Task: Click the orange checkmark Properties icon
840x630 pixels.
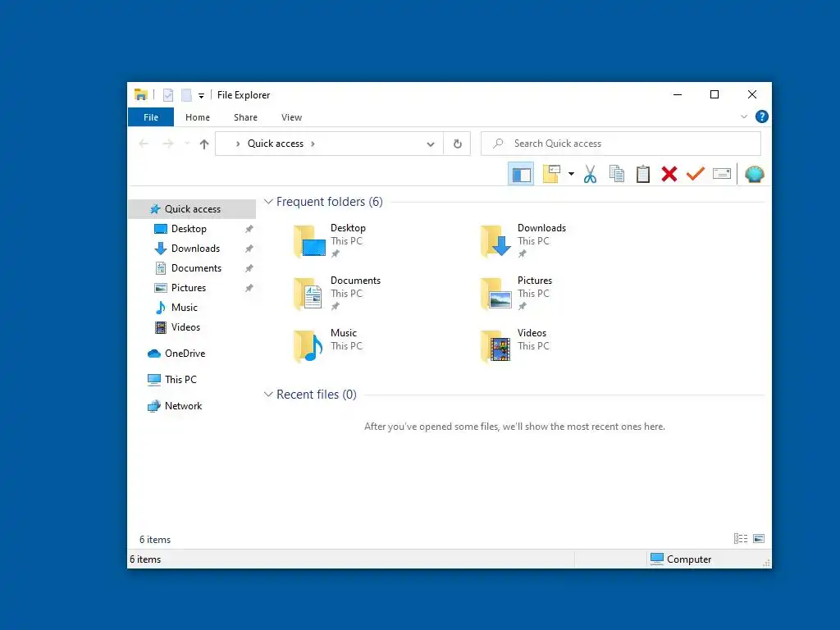Action: tap(696, 174)
